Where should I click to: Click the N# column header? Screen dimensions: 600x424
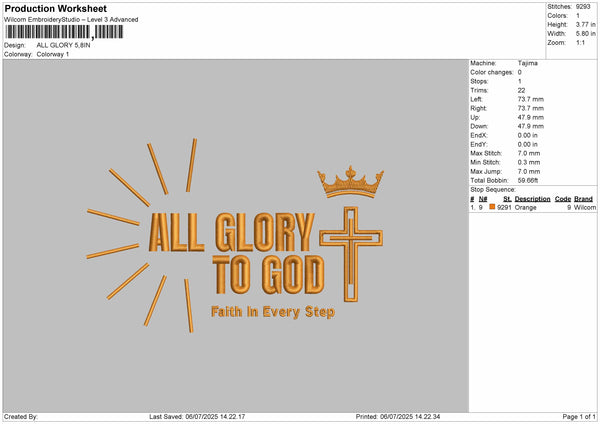[x=483, y=199]
